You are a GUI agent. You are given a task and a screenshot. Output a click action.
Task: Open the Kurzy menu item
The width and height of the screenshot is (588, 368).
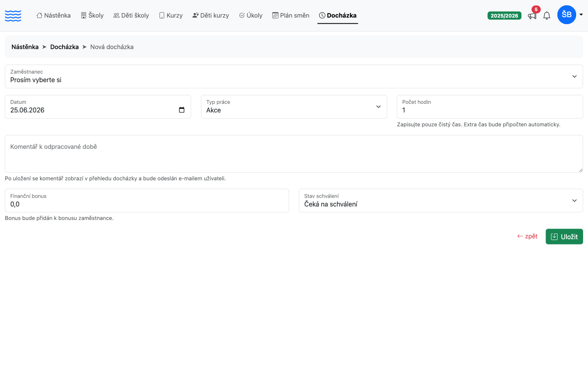pos(171,16)
